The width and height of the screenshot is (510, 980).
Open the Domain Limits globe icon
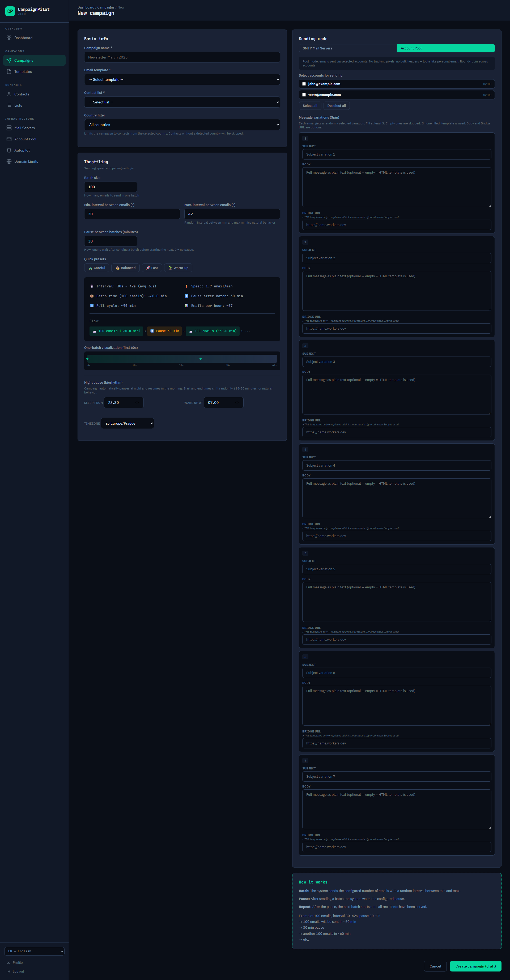[x=9, y=161]
